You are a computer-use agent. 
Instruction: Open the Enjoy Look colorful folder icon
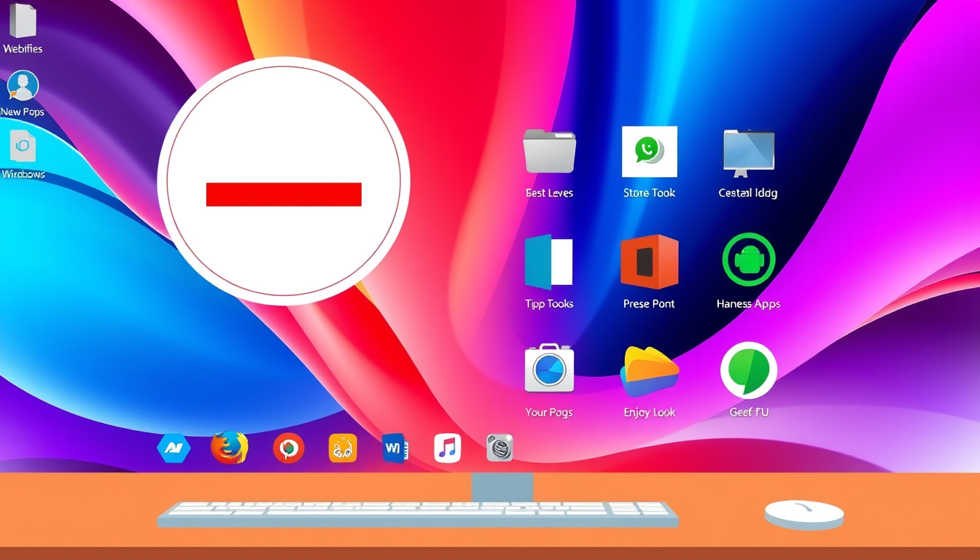click(x=649, y=372)
